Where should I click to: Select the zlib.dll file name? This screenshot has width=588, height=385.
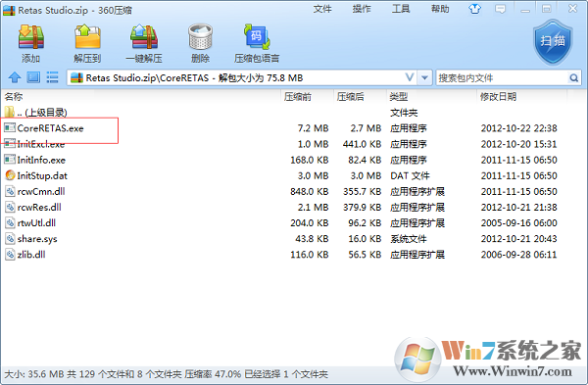click(31, 254)
